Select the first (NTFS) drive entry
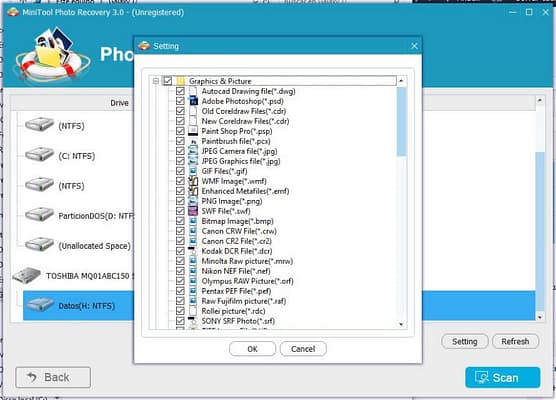The height and width of the screenshot is (400, 556). coord(71,126)
